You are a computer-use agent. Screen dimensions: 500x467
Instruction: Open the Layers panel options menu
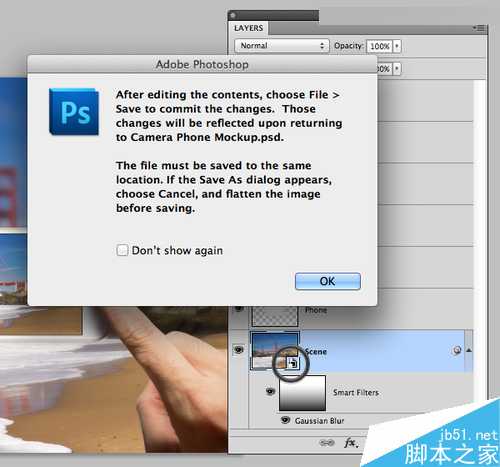click(x=480, y=28)
